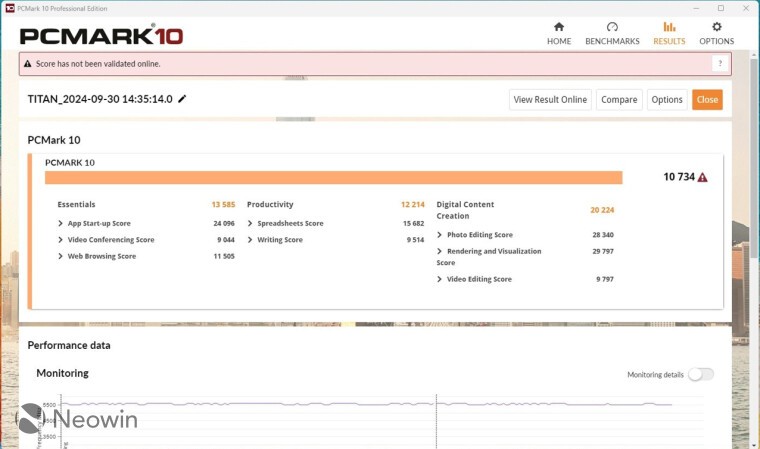Expand App Start-up Score details
The image size is (760, 449).
[61, 223]
